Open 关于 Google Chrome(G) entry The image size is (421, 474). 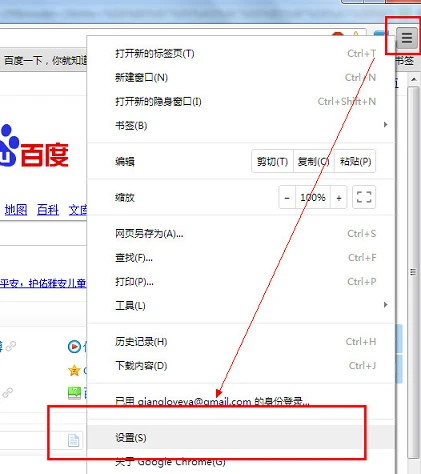tap(241, 462)
